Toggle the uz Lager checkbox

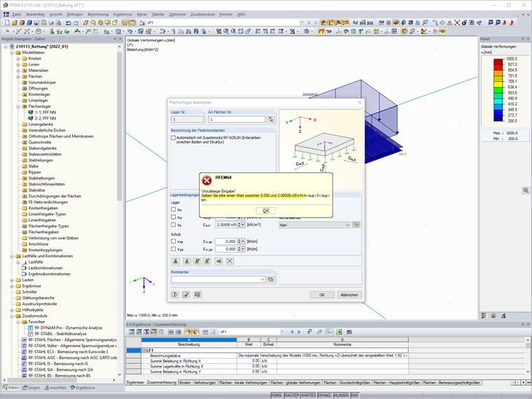pos(174,225)
